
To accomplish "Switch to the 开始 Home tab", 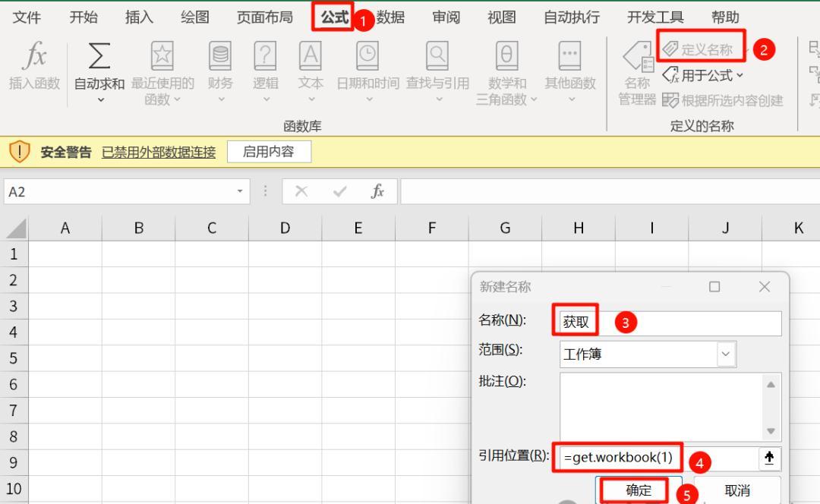I will (x=84, y=17).
